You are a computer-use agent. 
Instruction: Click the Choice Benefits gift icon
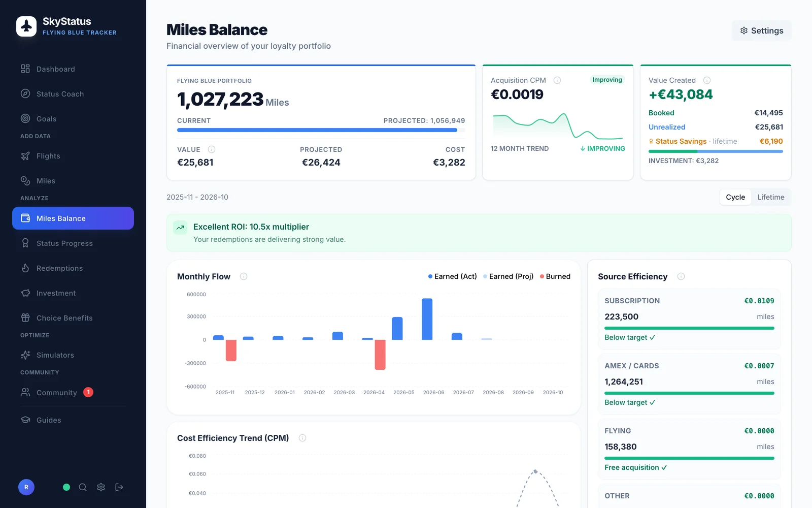25,318
